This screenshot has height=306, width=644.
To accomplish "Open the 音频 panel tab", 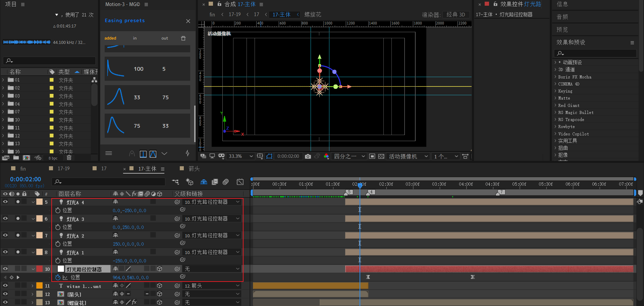I will tap(562, 17).
